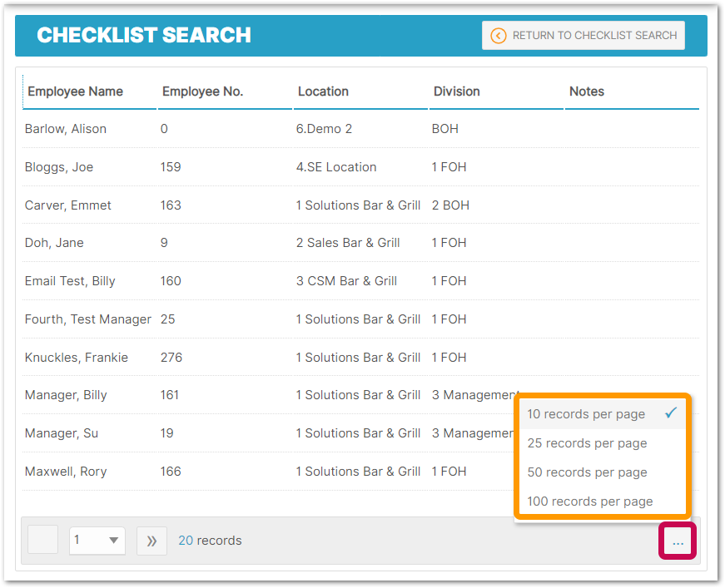
Task: Select the Manager, Billy row
Action: 360,395
